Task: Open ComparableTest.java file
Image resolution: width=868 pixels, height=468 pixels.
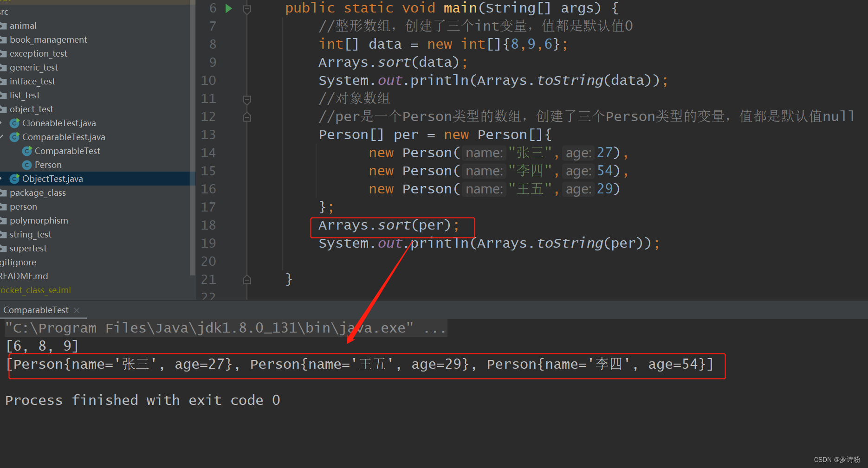Action: pos(64,137)
